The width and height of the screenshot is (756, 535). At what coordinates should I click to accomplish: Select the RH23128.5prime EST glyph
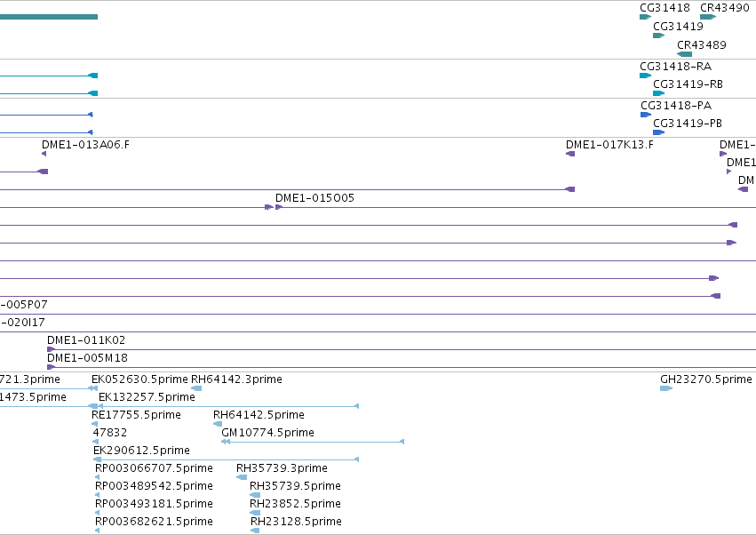[x=255, y=531]
